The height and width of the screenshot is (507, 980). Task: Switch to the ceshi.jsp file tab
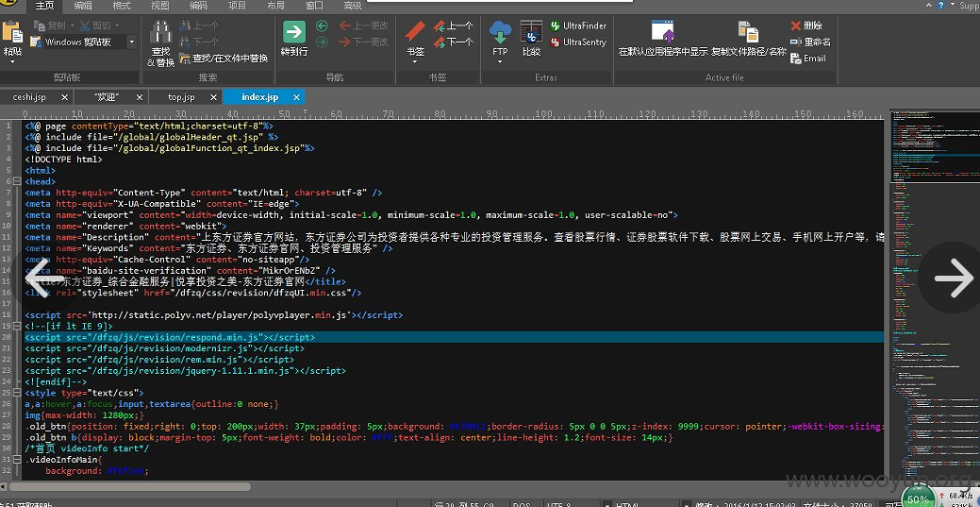coord(29,97)
